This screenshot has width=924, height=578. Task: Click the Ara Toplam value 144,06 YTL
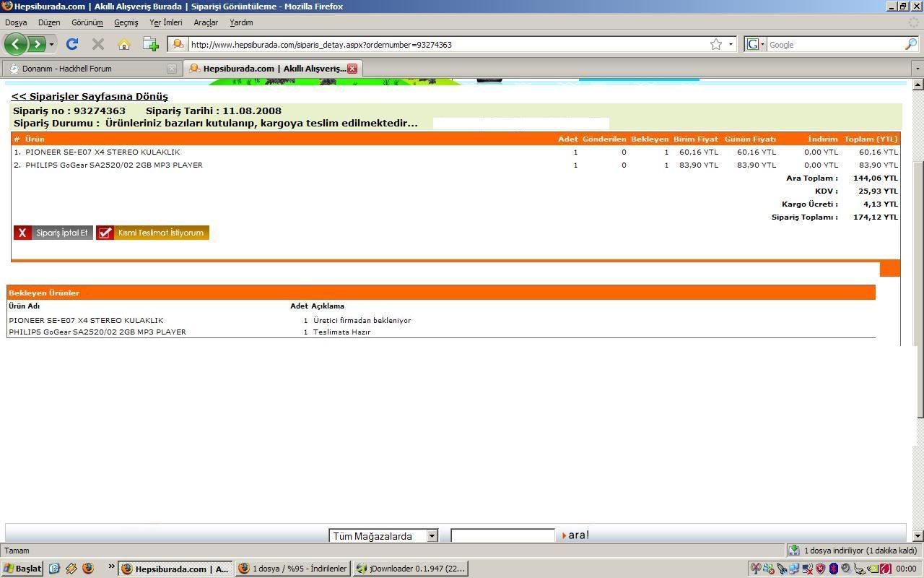875,178
